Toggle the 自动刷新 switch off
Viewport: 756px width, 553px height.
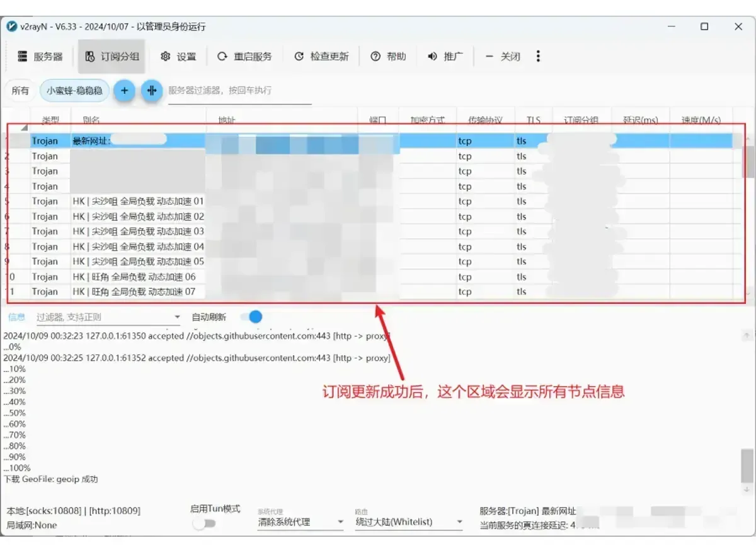coord(251,317)
